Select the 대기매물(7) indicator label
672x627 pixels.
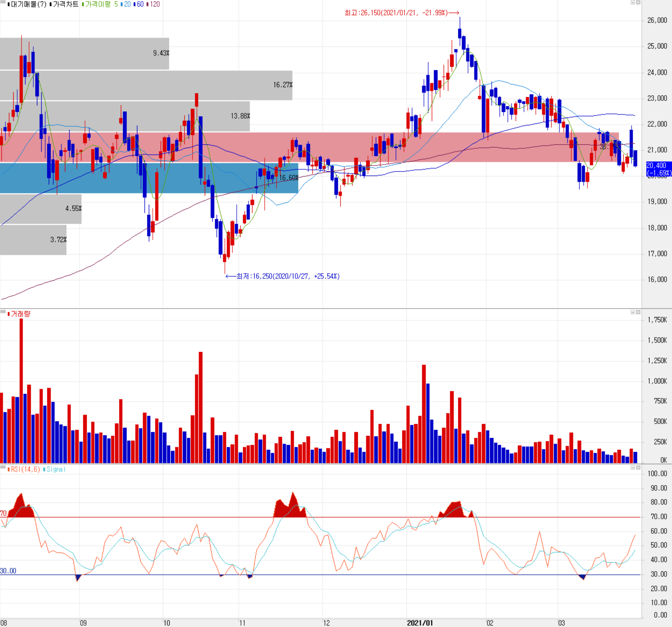27,4
